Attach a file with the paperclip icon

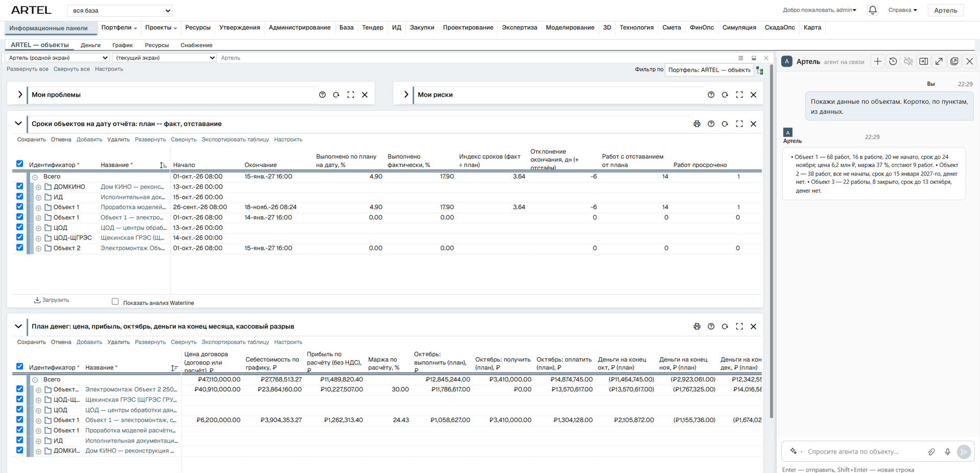point(931,452)
